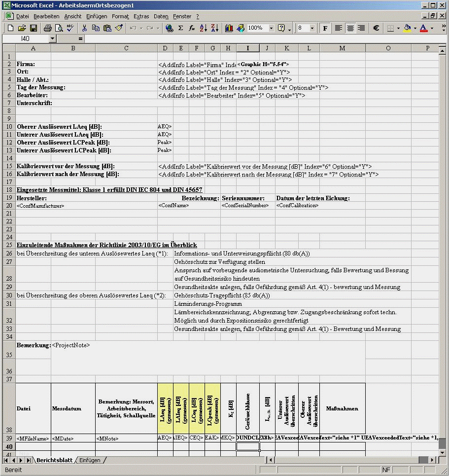This screenshot has height=476, width=449.
Task: Select the <MFileName> cell
Action: pyautogui.click(x=33, y=439)
